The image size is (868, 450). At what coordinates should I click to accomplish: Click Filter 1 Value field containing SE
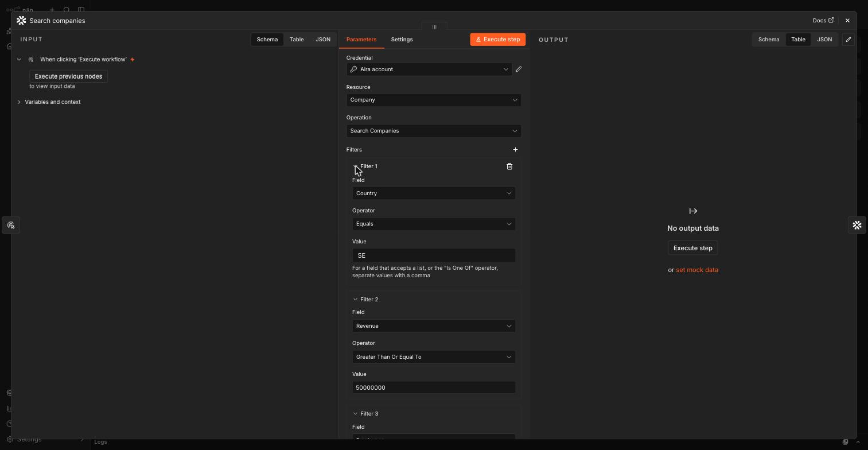click(x=434, y=255)
